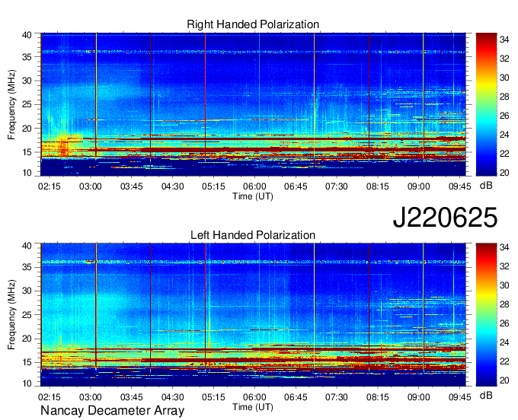This screenshot has height=420, width=518.
Task: Click the 28 value on Left Handed colorbar
Action: (504, 304)
